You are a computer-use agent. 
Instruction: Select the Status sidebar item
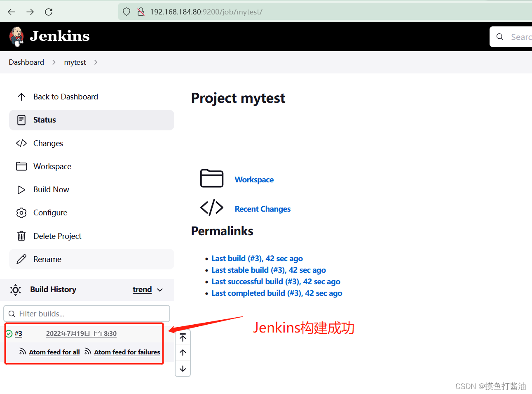[91, 120]
